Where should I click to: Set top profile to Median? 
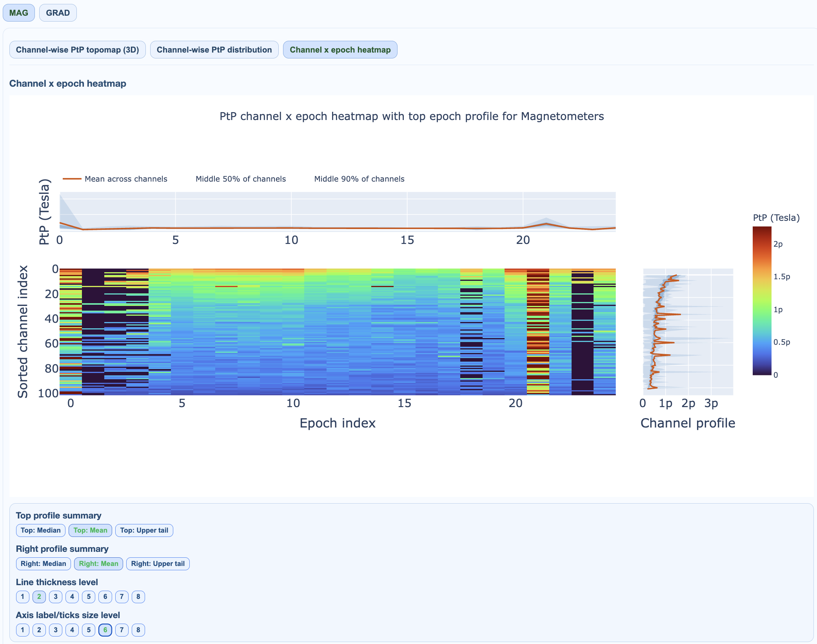coord(40,530)
